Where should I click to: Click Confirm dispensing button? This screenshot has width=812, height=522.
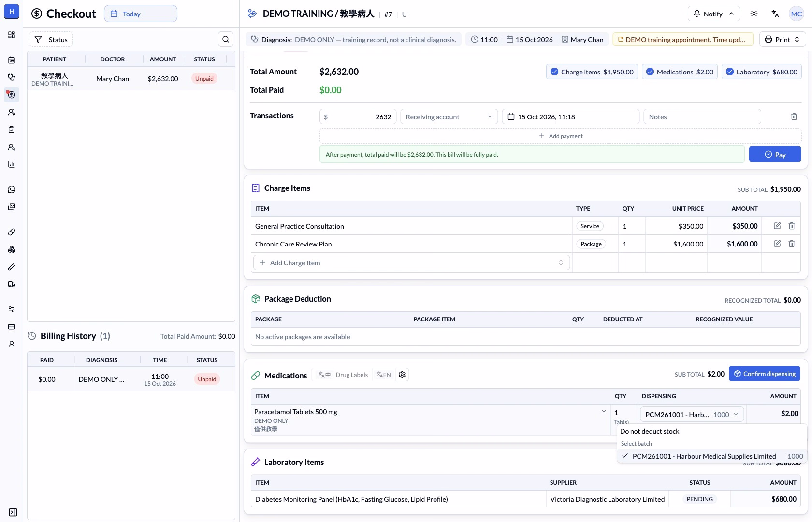pos(765,374)
